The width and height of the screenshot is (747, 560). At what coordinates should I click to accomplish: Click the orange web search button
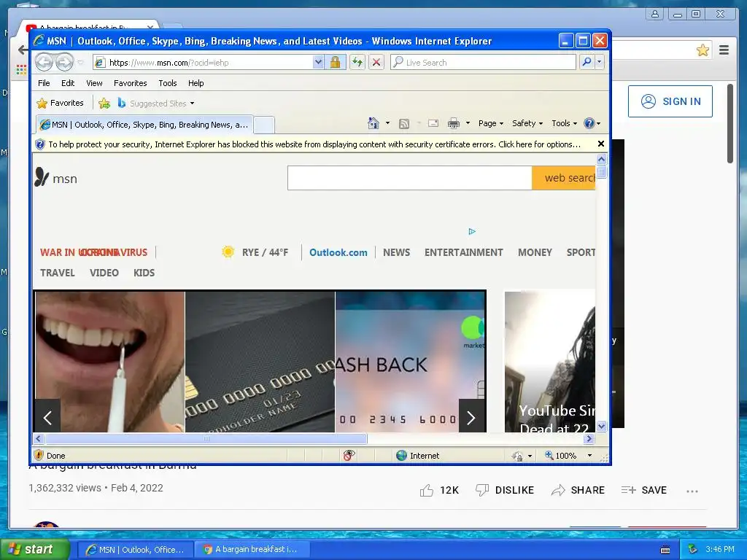[564, 178]
